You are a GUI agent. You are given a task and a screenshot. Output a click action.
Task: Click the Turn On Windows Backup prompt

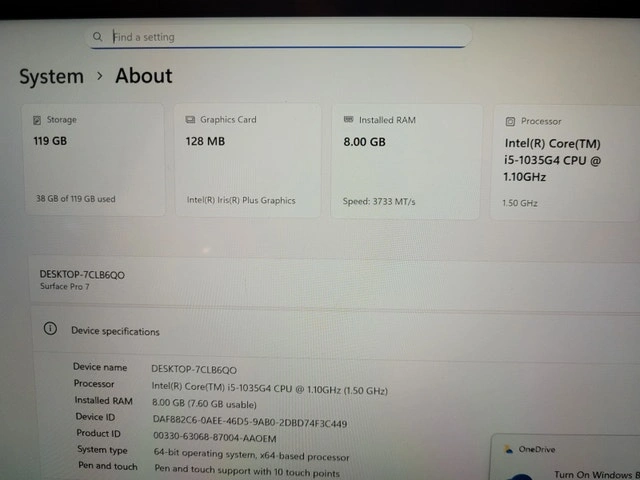click(596, 474)
